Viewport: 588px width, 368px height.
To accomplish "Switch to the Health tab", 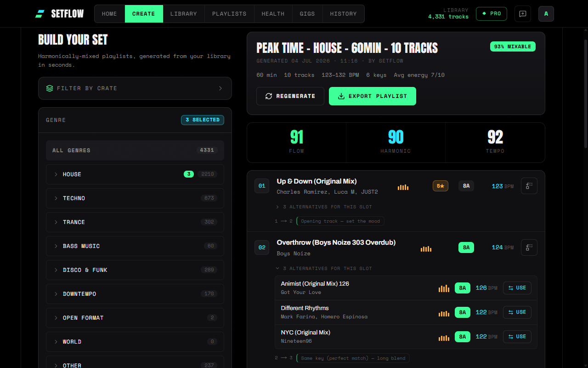I will (x=273, y=14).
